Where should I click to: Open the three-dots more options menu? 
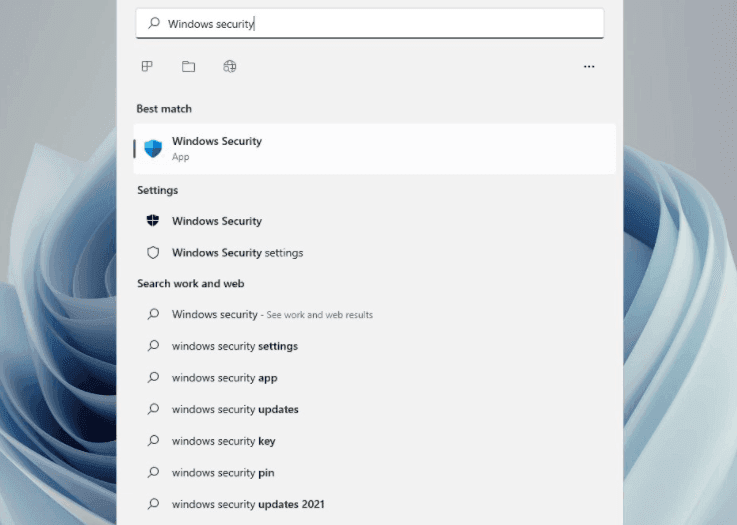coord(589,67)
